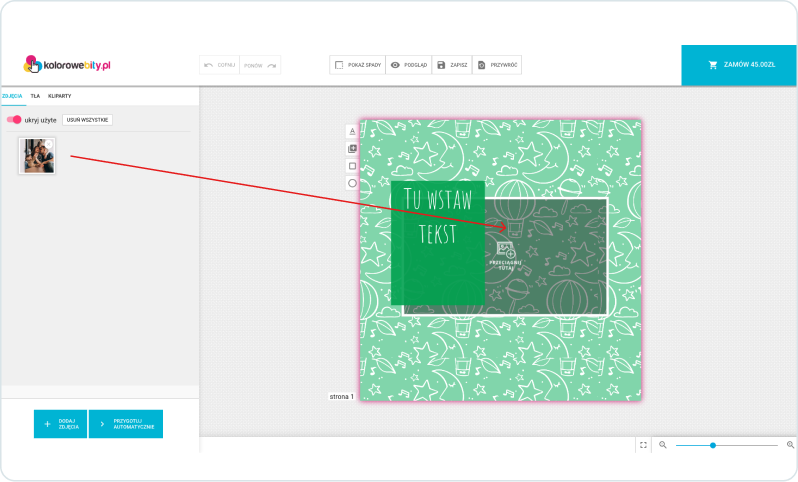Select the circle shape tool icon
Viewport: 798px width, 482px height.
tap(352, 183)
